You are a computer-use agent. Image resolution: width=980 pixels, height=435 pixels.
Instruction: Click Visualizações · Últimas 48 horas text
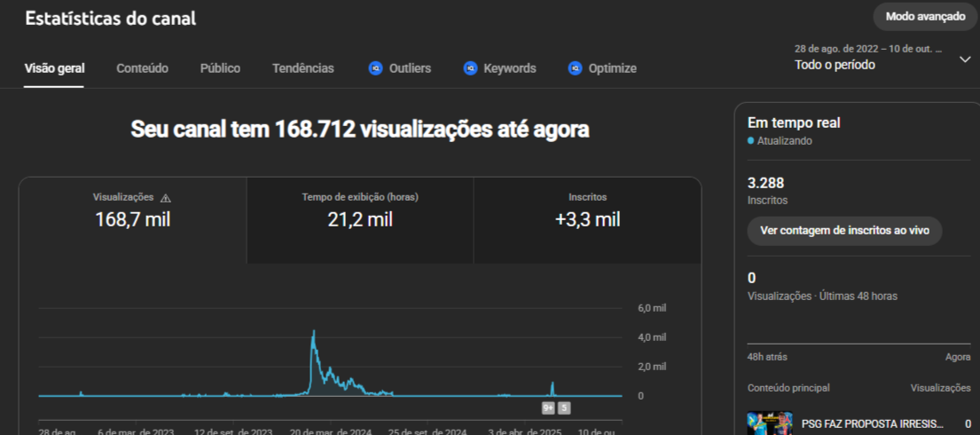coord(822,296)
